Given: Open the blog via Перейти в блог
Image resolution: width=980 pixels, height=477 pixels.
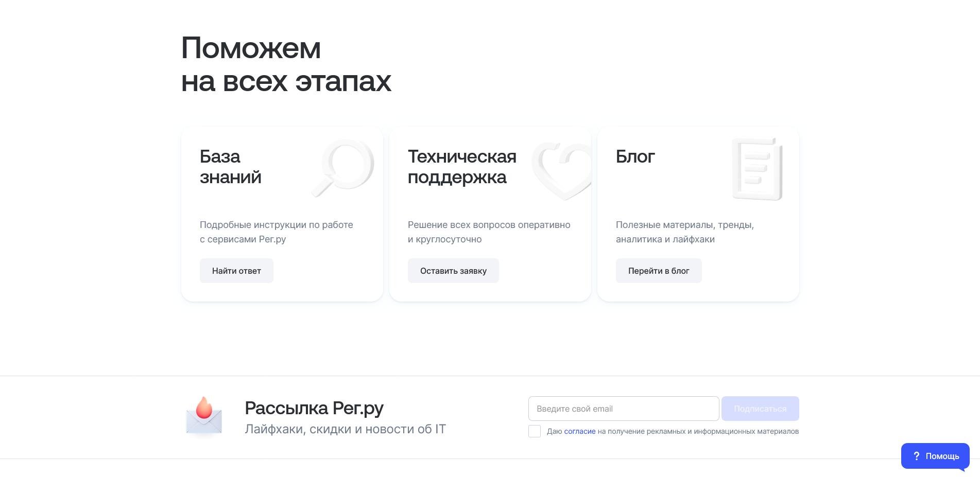Looking at the screenshot, I should click(x=659, y=270).
